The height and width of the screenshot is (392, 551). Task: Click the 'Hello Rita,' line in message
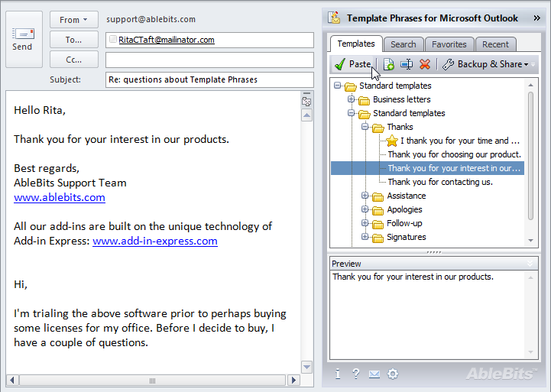click(40, 110)
